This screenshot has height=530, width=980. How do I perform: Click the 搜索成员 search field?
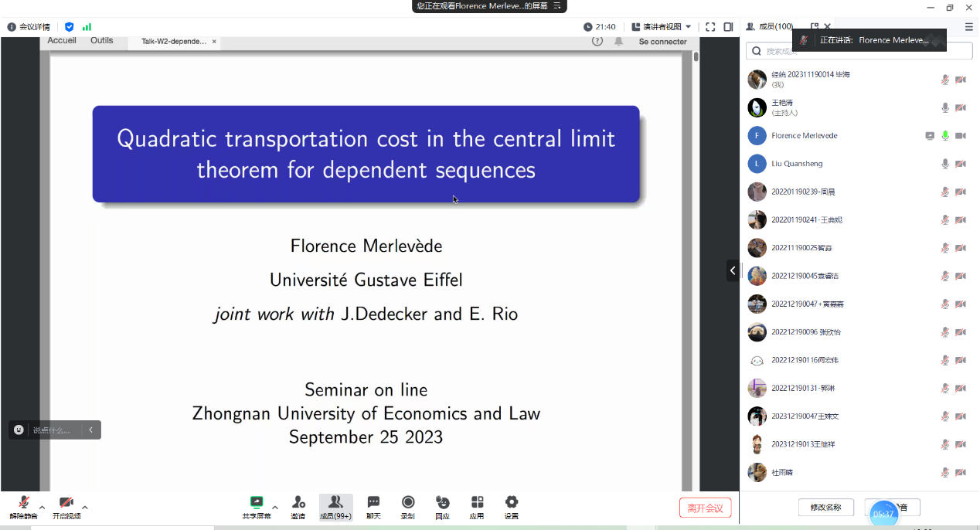pyautogui.click(x=858, y=51)
